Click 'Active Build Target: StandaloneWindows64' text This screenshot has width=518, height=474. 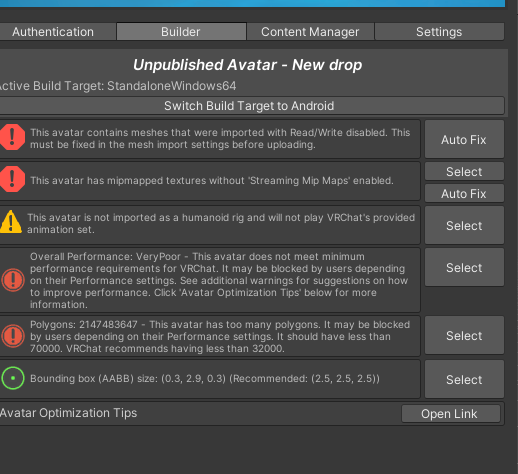point(118,86)
